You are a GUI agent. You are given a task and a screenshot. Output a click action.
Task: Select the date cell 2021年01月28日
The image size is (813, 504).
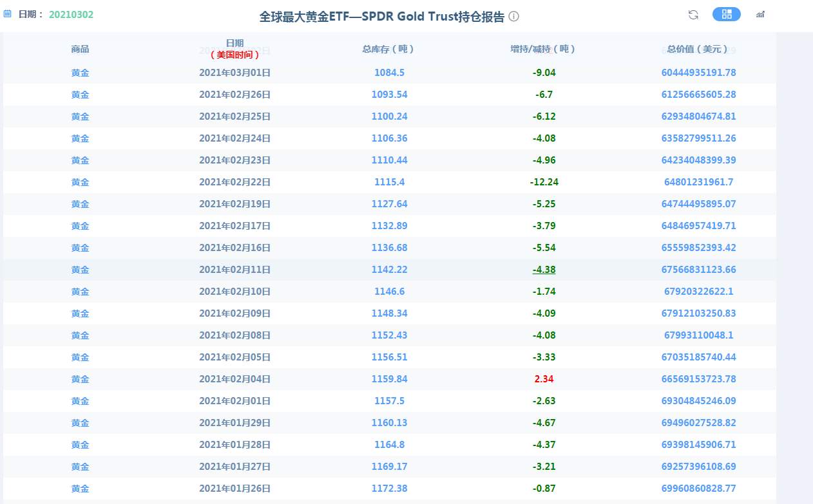point(235,445)
